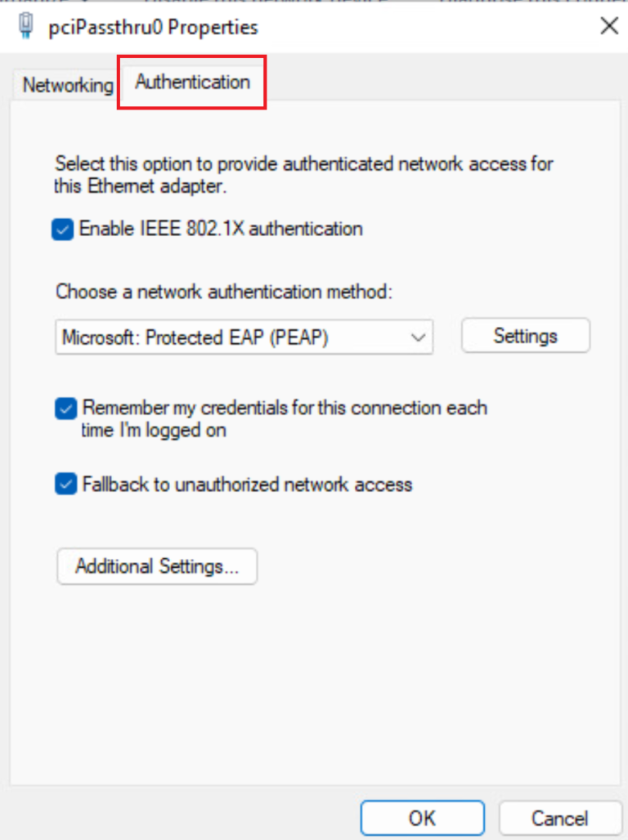Close the pciPassthru0 Properties window
Viewport: 628px width, 840px height.
coord(608,25)
